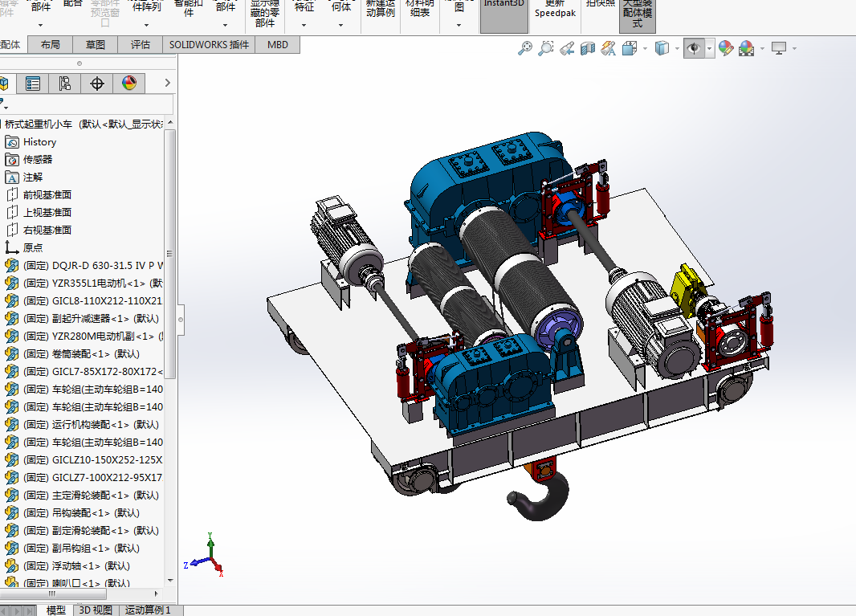The image size is (856, 616).
Task: Select the 吊钩装配<1> tree item
Action: click(x=81, y=512)
